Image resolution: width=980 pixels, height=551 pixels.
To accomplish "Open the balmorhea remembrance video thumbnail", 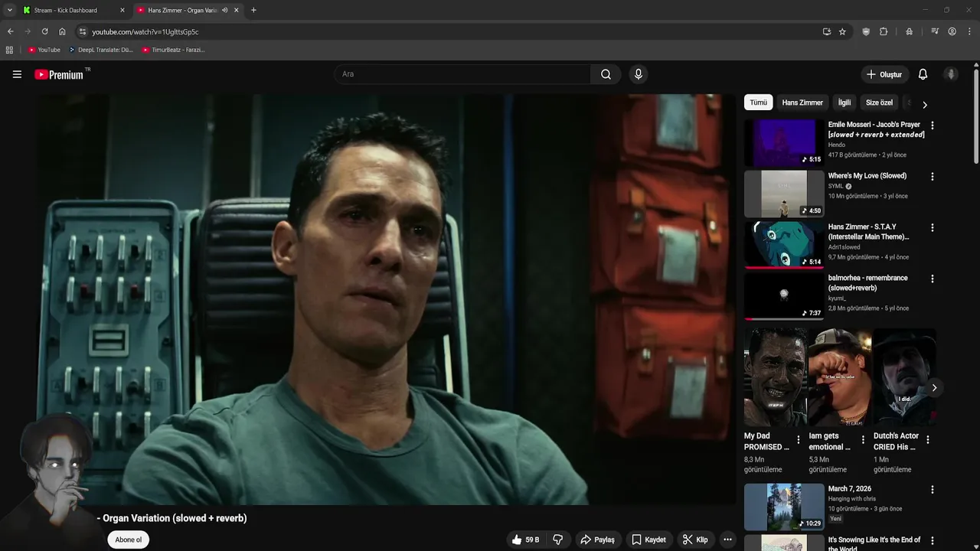I will point(784,297).
